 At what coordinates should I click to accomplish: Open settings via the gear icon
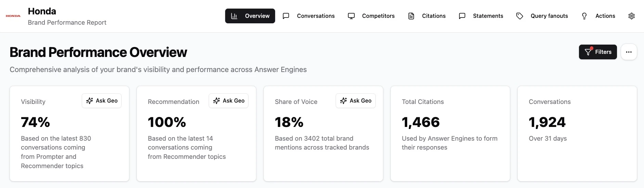click(632, 16)
